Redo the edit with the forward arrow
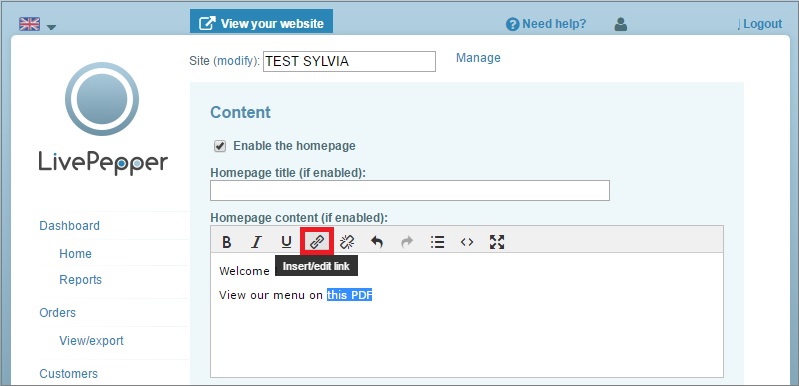This screenshot has height=386, width=799. coord(407,242)
